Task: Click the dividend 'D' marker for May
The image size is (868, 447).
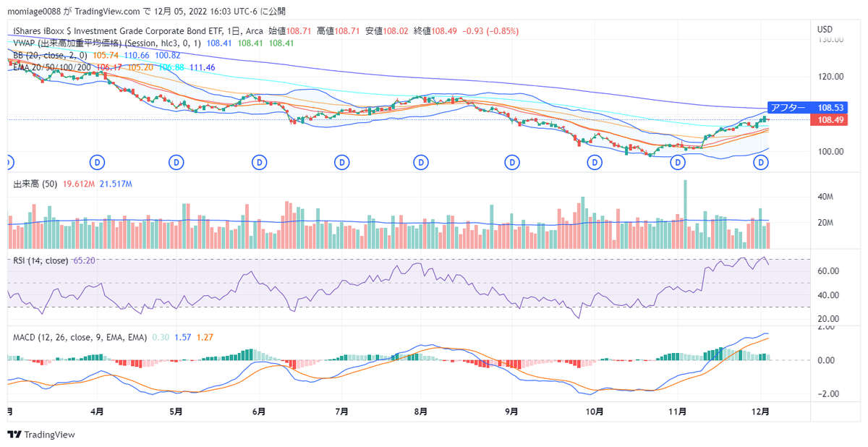Action: pos(176,162)
